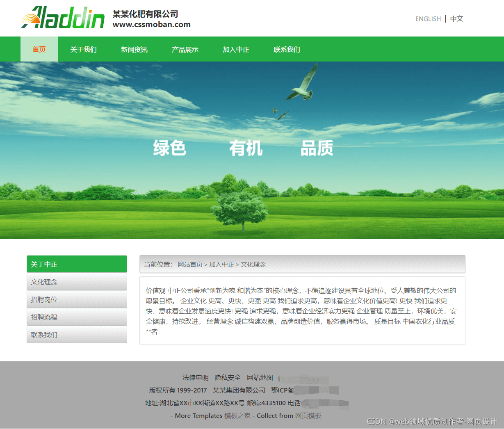
Task: Click the www.cssmoban.com header text
Action: pyautogui.click(x=152, y=24)
